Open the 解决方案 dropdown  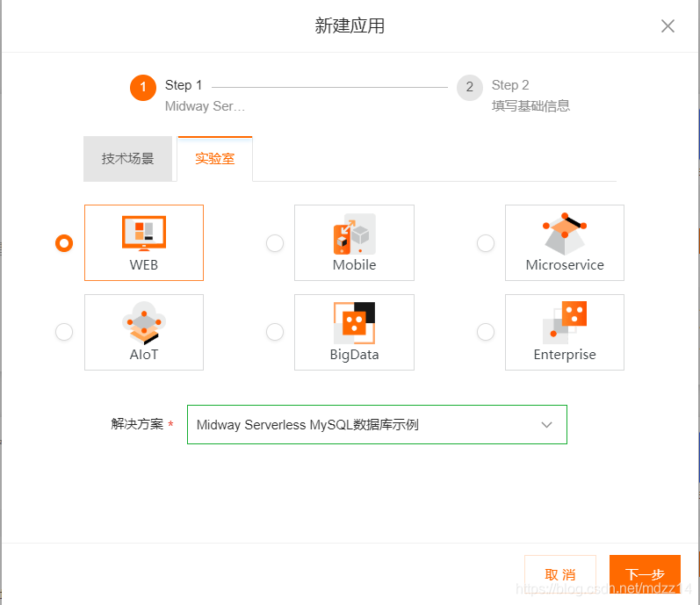click(377, 424)
